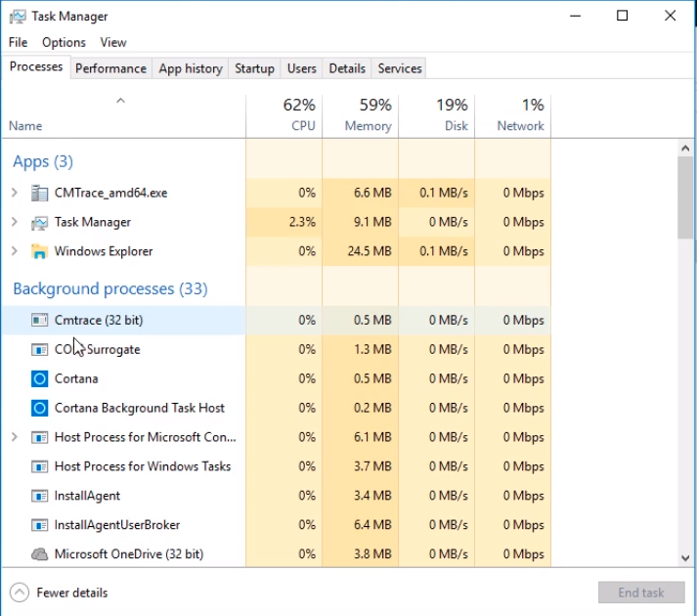Click the 3.8 MB OneDrive memory value
Image resolution: width=697 pixels, height=616 pixels.
[x=372, y=554]
